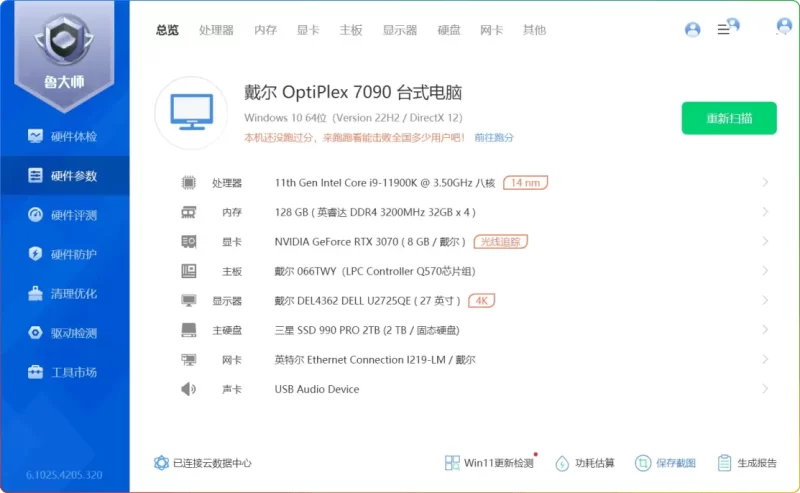Click 生成报告
This screenshot has width=800, height=493.
coord(747,463)
